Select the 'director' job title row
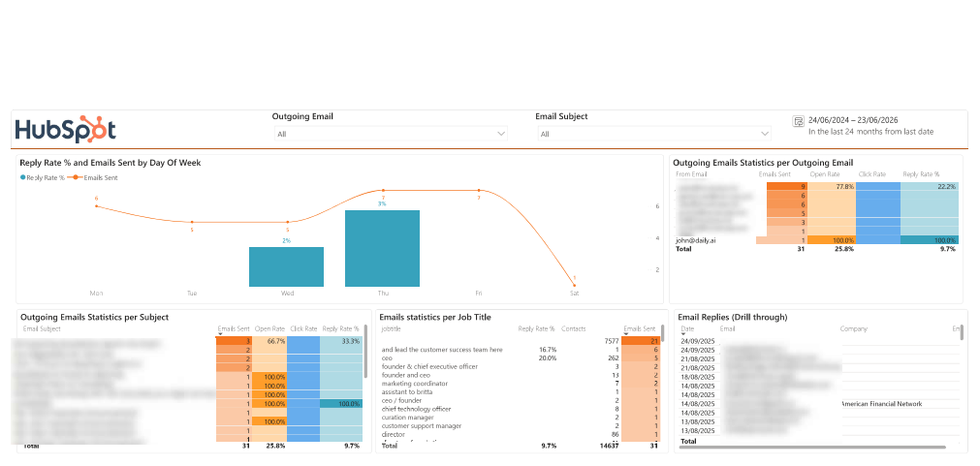 tap(520, 434)
